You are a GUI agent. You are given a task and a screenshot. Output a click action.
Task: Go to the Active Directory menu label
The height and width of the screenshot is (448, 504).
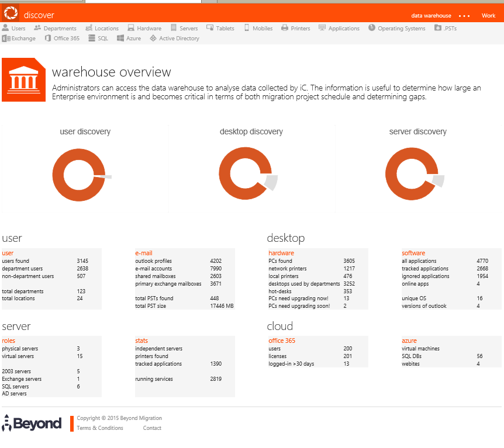(x=179, y=38)
